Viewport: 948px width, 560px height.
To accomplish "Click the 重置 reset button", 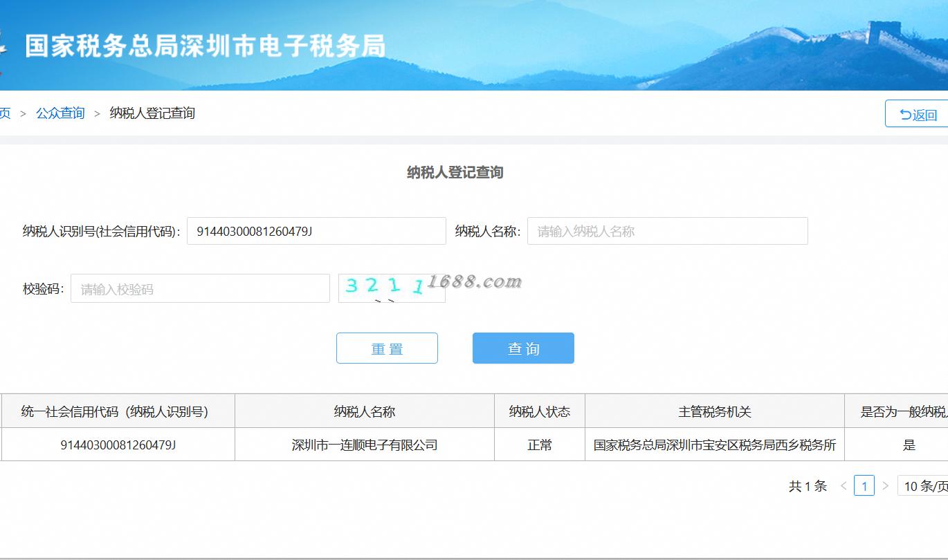I will point(387,348).
